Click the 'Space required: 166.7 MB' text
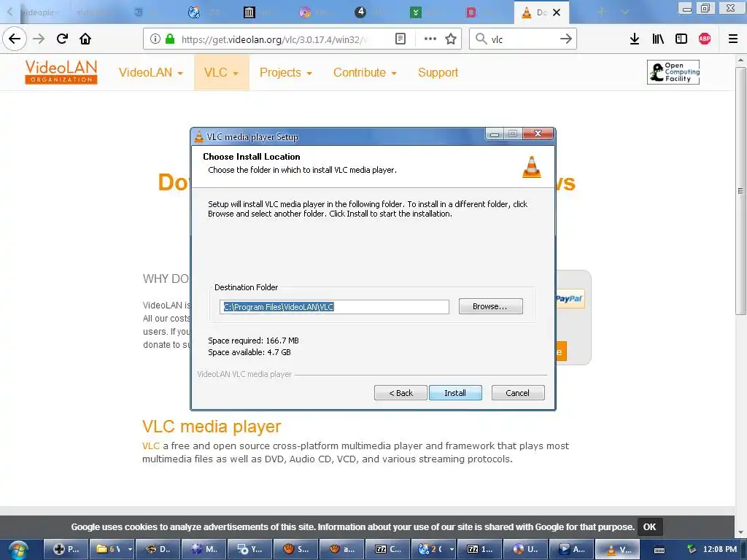 (253, 341)
